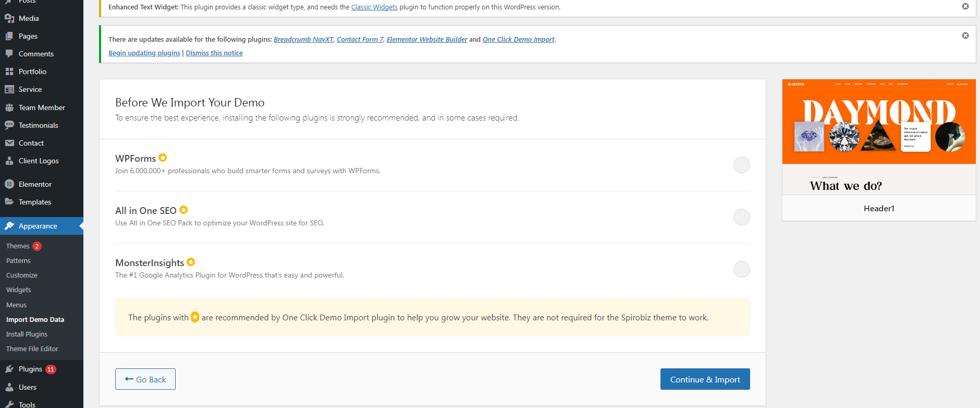This screenshot has height=408, width=980.
Task: Dismiss the plugin updates notice
Action: pos(965,35)
